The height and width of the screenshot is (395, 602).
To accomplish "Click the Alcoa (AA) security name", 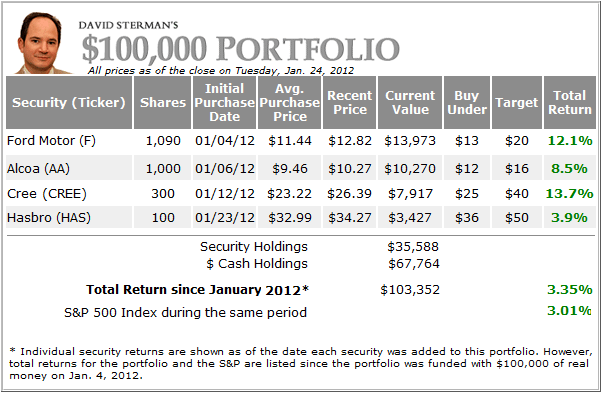I will point(38,169).
